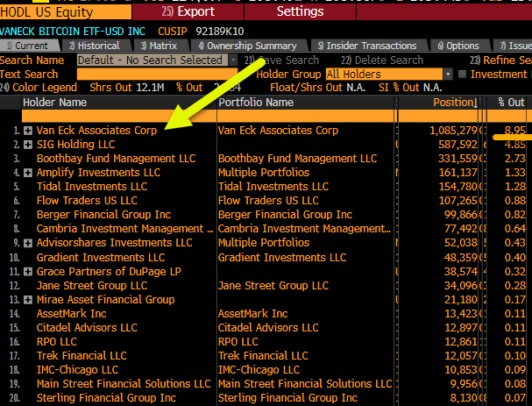
Task: Select Jane Street Group LLC holder name
Action: coord(92,286)
